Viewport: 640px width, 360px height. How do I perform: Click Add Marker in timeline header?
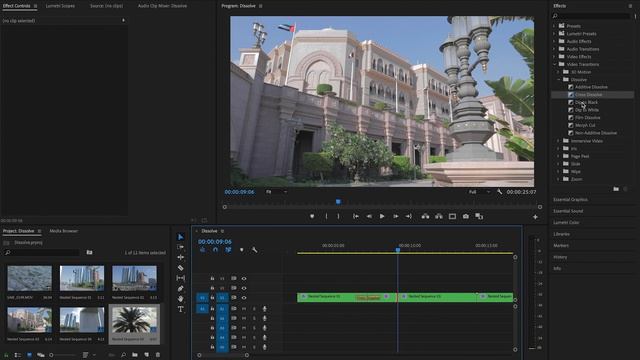point(242,250)
